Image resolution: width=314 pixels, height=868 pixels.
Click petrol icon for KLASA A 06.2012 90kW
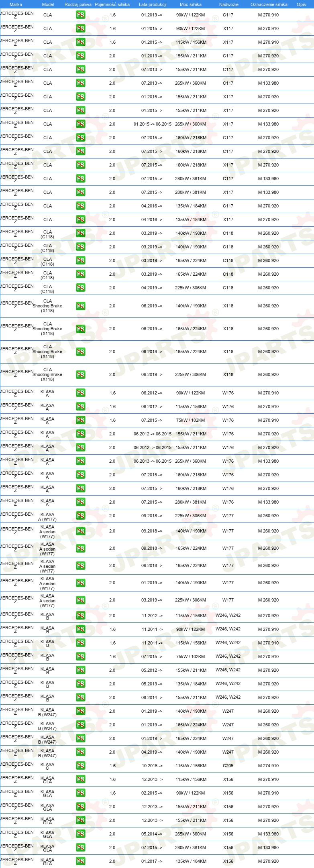80,393
